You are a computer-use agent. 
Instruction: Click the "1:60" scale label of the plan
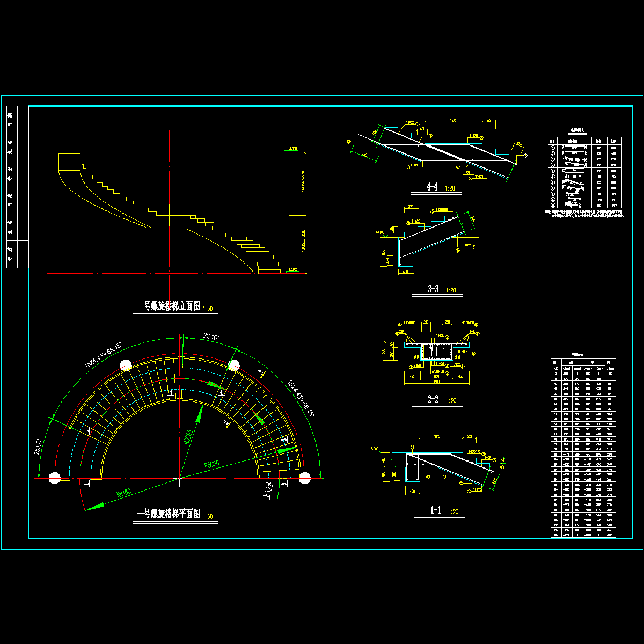click(208, 516)
